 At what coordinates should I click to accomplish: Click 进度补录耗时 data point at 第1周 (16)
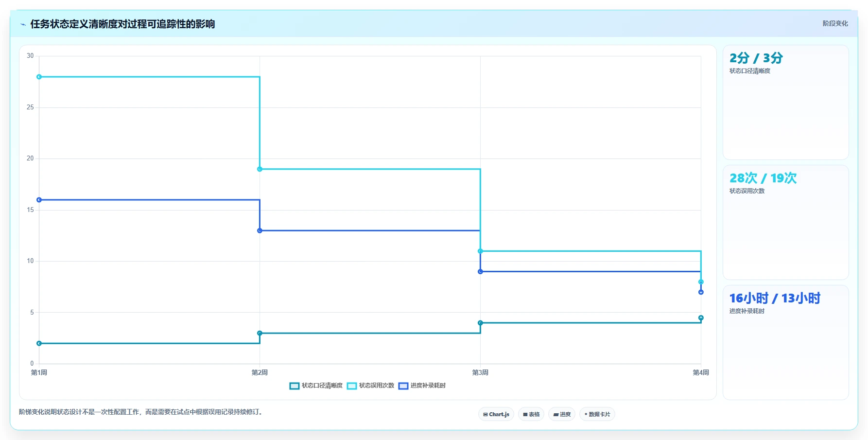[39, 200]
